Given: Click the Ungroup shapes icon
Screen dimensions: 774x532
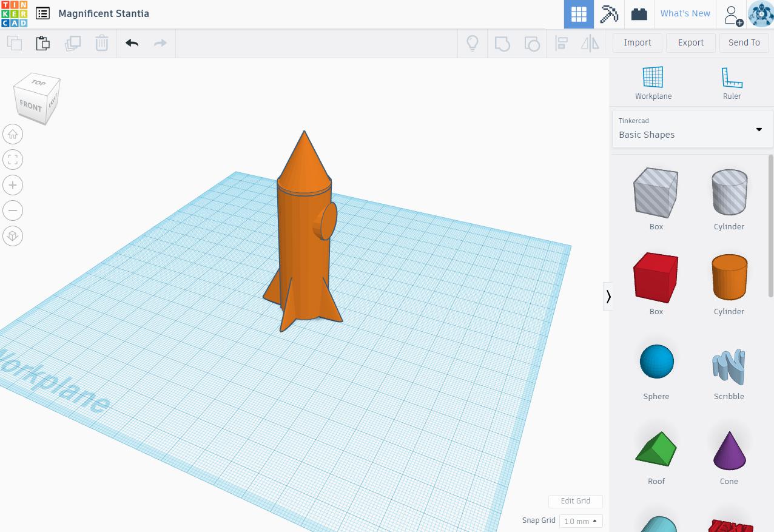Looking at the screenshot, I should [531, 43].
